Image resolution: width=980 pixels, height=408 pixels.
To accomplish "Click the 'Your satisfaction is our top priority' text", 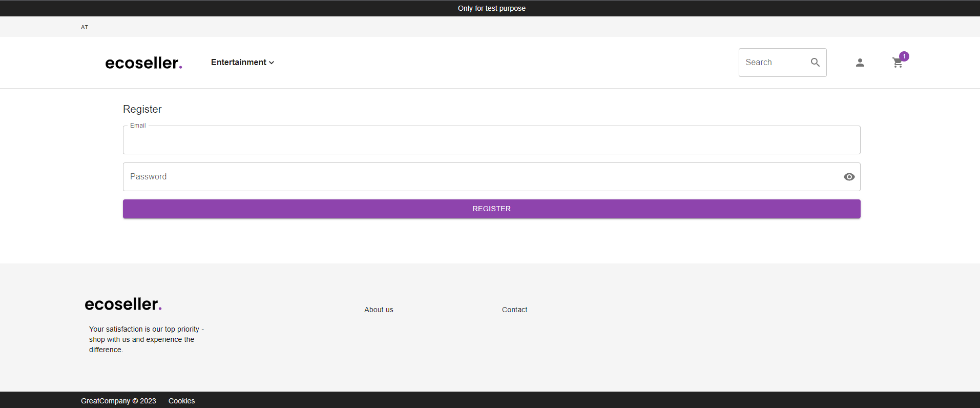I will 147,339.
